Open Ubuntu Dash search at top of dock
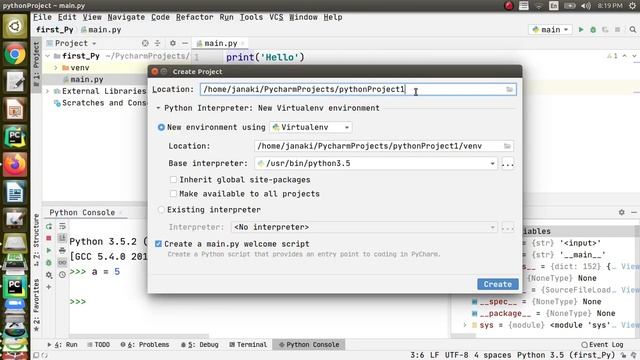640x360 pixels. pyautogui.click(x=15, y=26)
